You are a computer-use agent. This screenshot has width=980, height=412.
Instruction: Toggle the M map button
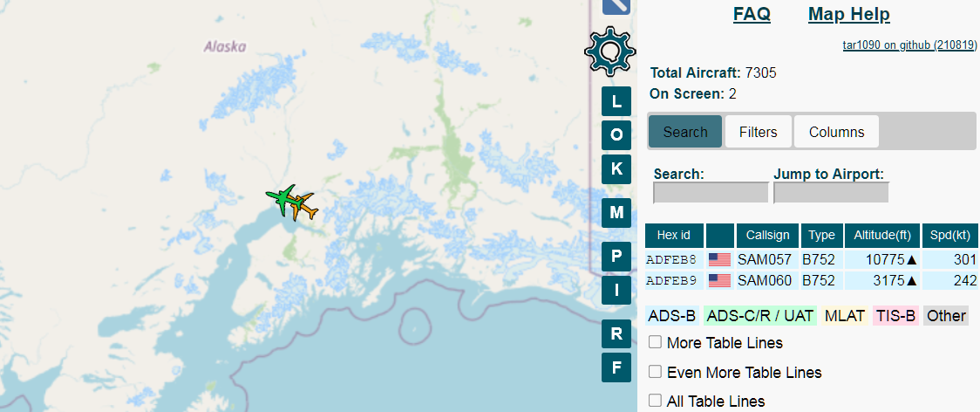(x=616, y=212)
